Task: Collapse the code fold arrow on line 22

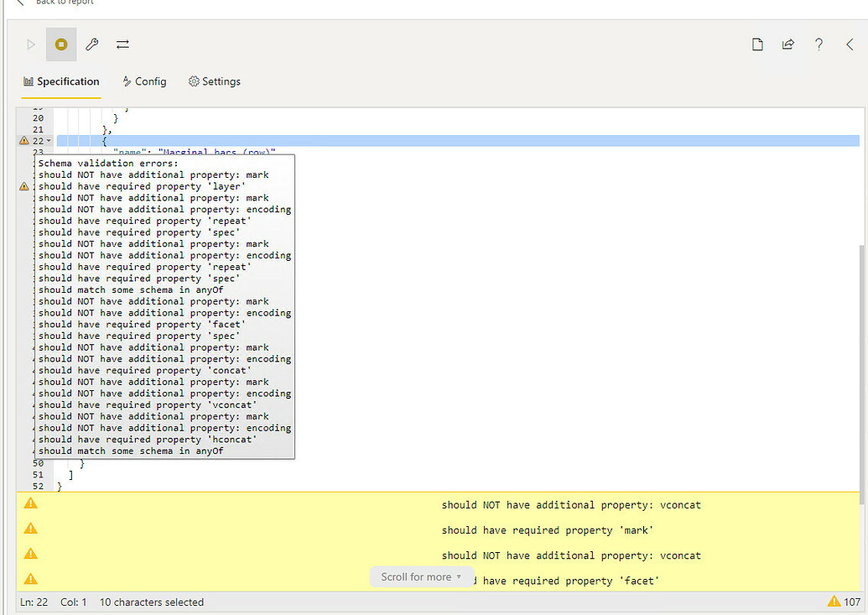Action: [x=50, y=140]
